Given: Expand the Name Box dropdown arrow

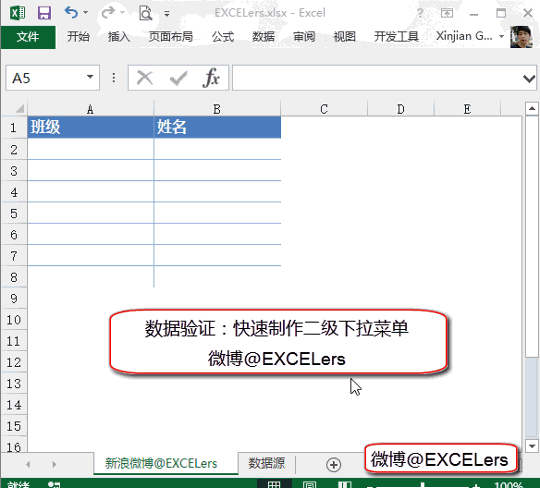Looking at the screenshot, I should 90,77.
